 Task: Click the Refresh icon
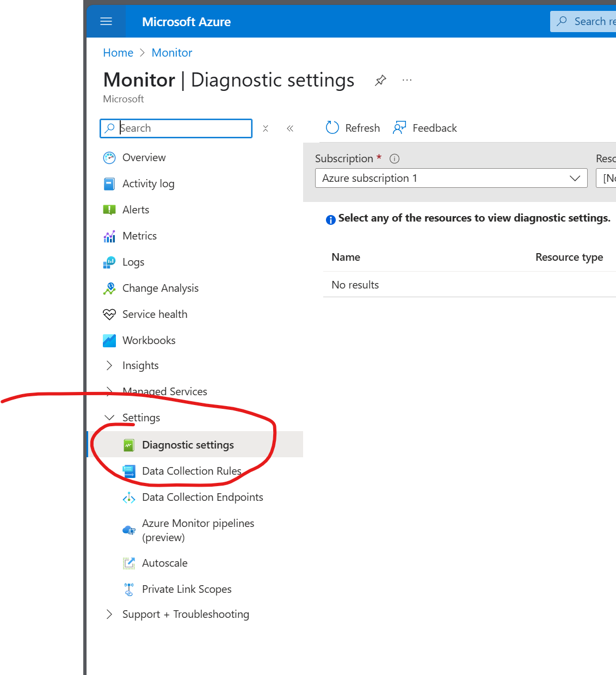[x=332, y=128]
